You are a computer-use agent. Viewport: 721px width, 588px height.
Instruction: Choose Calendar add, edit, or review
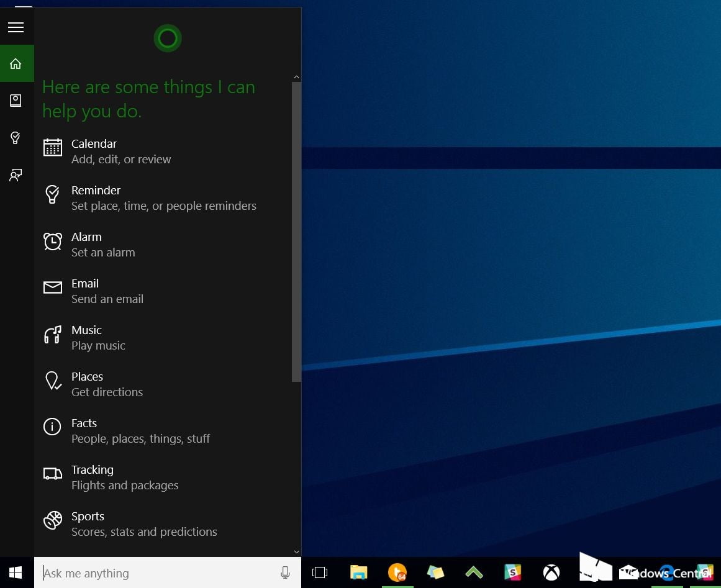pyautogui.click(x=121, y=152)
